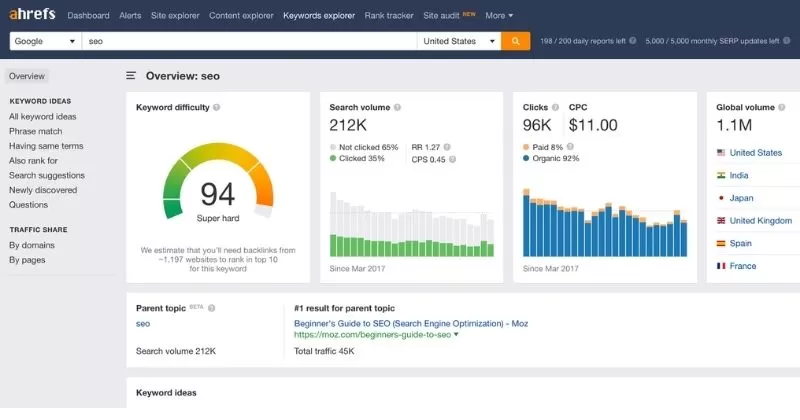Click the Global volume help icon
Image resolution: width=800 pixels, height=420 pixels.
click(x=783, y=107)
